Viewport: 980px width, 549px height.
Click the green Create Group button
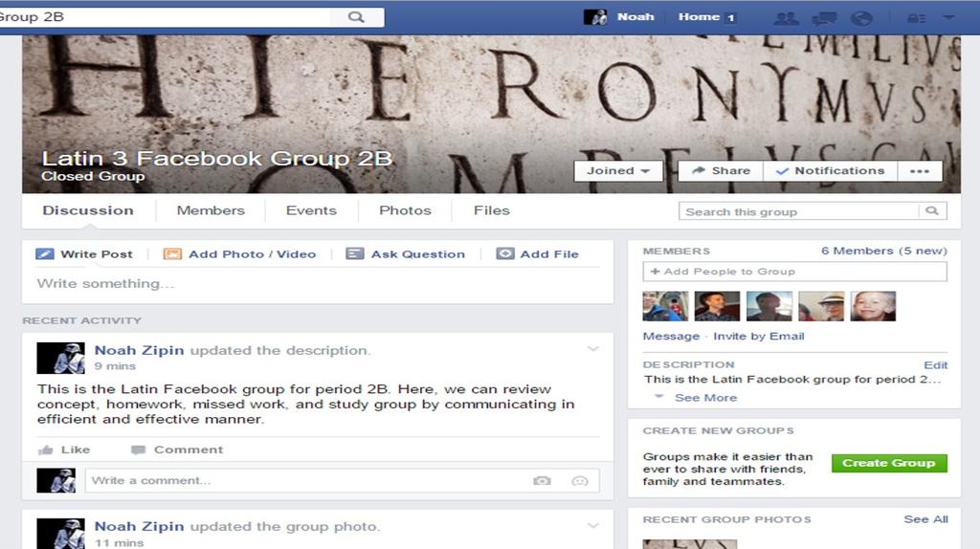pos(889,463)
